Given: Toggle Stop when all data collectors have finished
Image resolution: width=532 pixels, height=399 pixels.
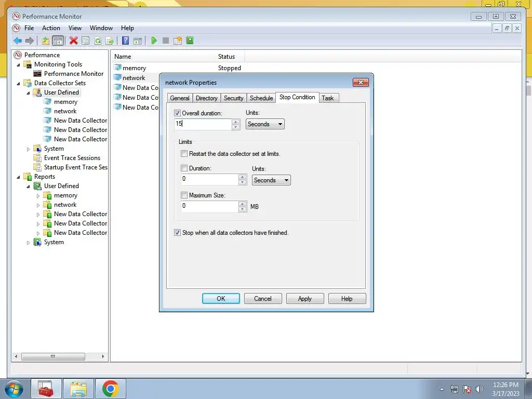Looking at the screenshot, I should [x=177, y=232].
